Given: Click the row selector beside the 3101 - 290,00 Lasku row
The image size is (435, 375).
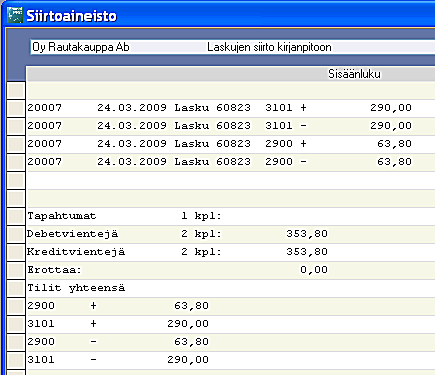Looking at the screenshot, I should tap(16, 126).
